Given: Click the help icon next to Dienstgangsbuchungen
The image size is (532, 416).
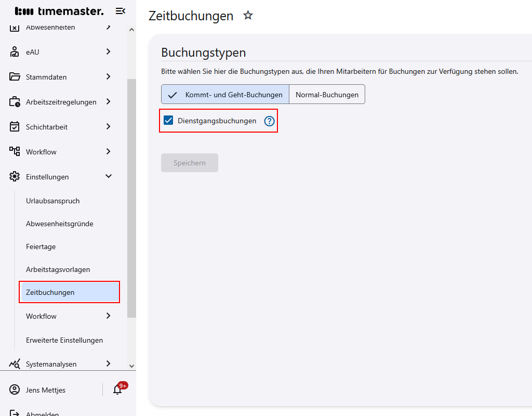Looking at the screenshot, I should 269,121.
